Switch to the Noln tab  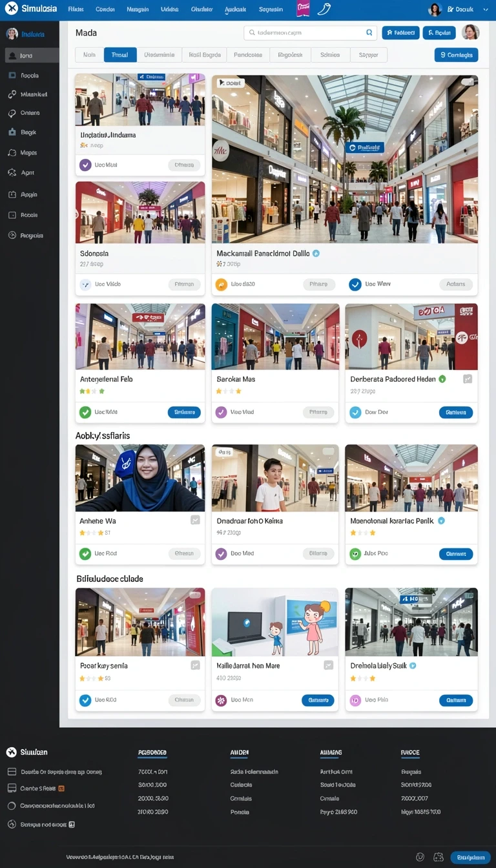pos(89,55)
